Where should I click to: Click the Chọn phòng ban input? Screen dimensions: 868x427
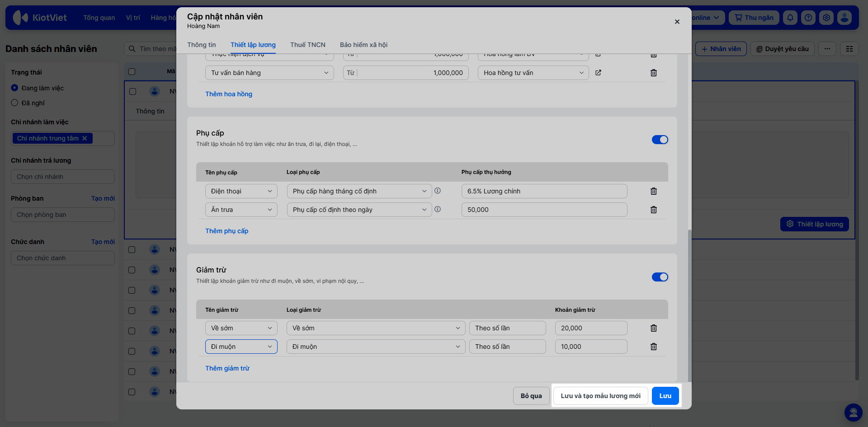[63, 215]
